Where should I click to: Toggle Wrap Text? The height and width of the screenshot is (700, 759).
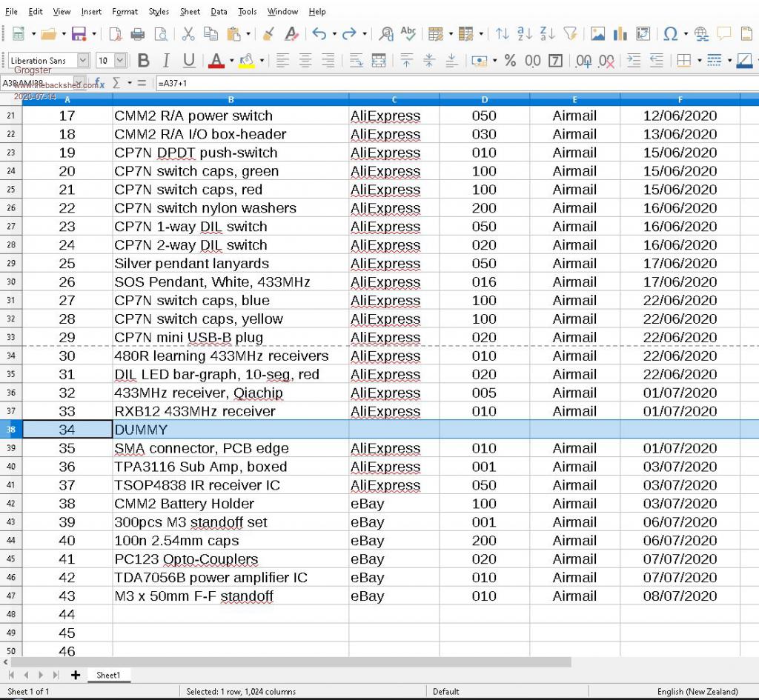(x=356, y=61)
